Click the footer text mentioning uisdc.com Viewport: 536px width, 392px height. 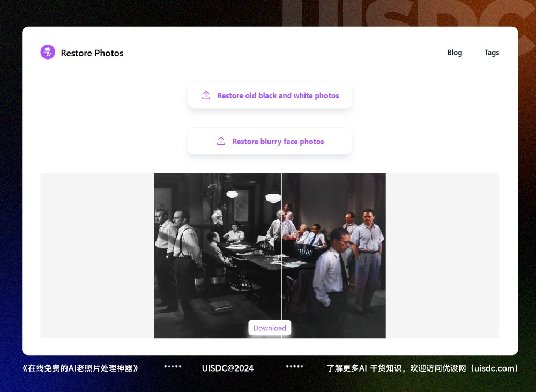[x=423, y=368]
